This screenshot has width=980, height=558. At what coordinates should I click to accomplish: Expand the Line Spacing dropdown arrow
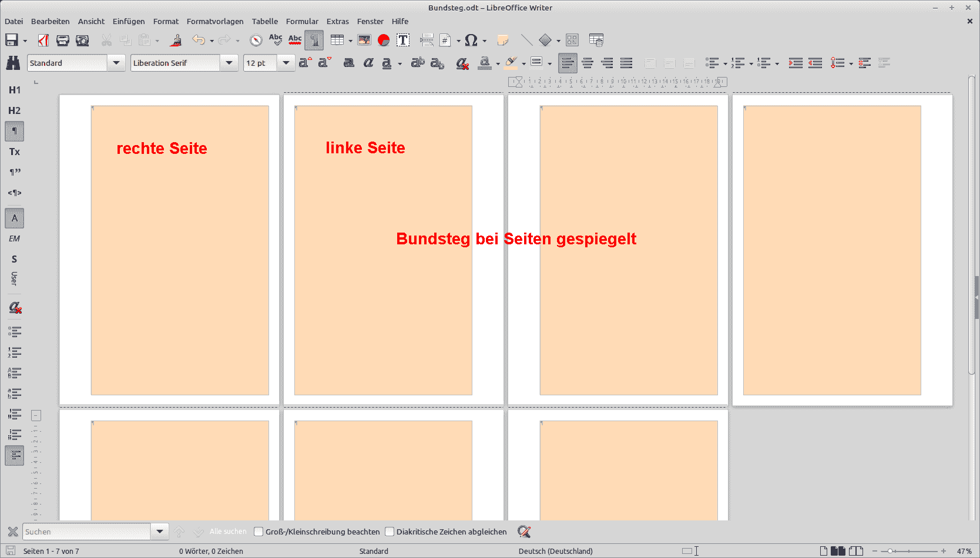tap(851, 63)
